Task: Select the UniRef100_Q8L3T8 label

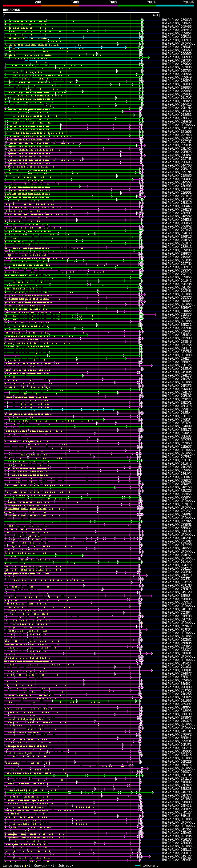Action: 177,406
